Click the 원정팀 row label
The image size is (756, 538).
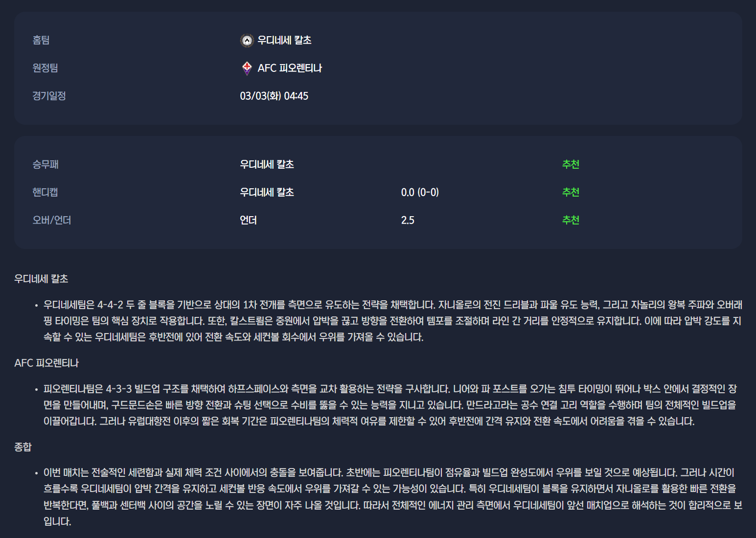[x=45, y=68]
